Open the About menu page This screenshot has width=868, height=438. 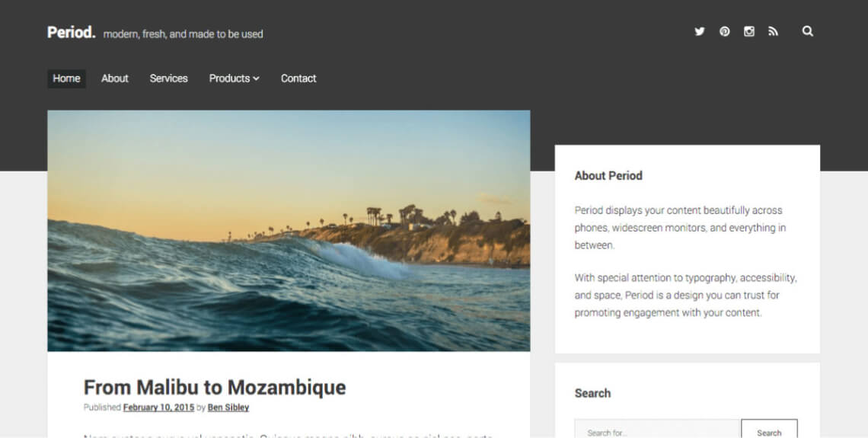[x=115, y=78]
